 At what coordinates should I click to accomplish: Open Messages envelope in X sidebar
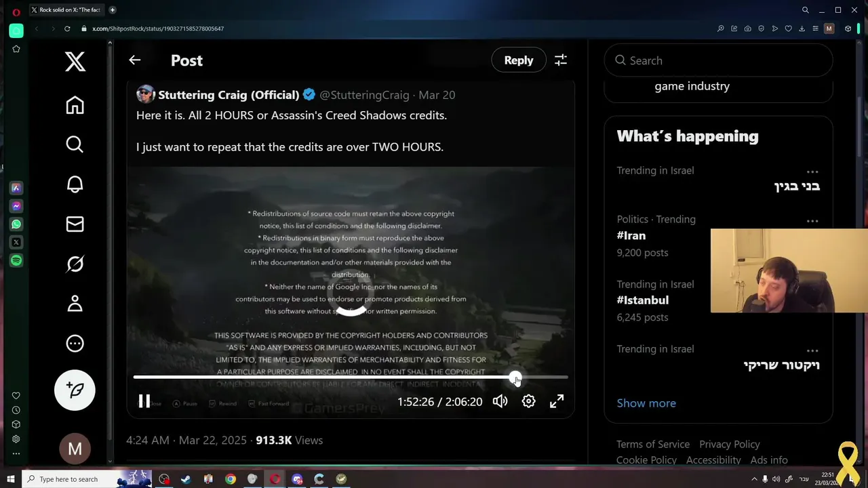(75, 224)
